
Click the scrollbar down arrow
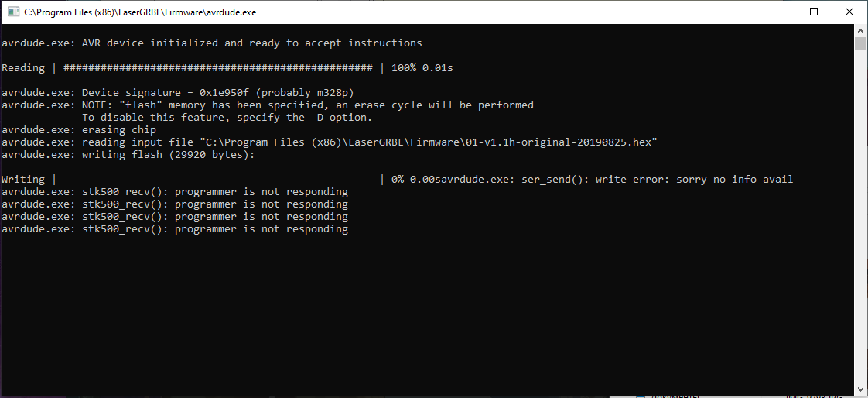click(860, 389)
